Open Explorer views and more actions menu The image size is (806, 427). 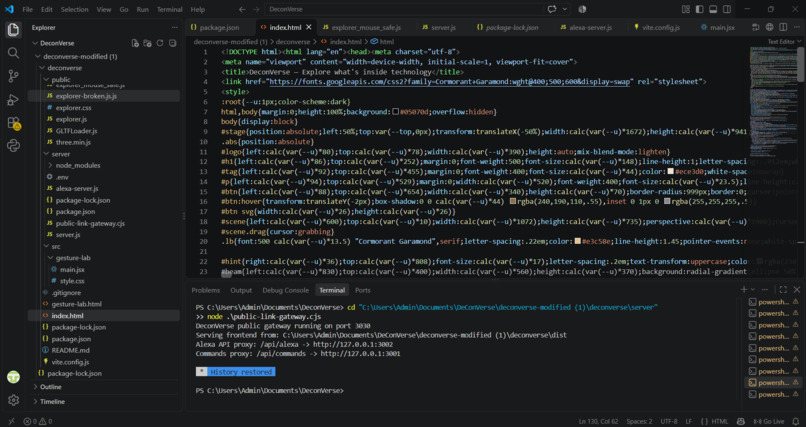[175, 28]
